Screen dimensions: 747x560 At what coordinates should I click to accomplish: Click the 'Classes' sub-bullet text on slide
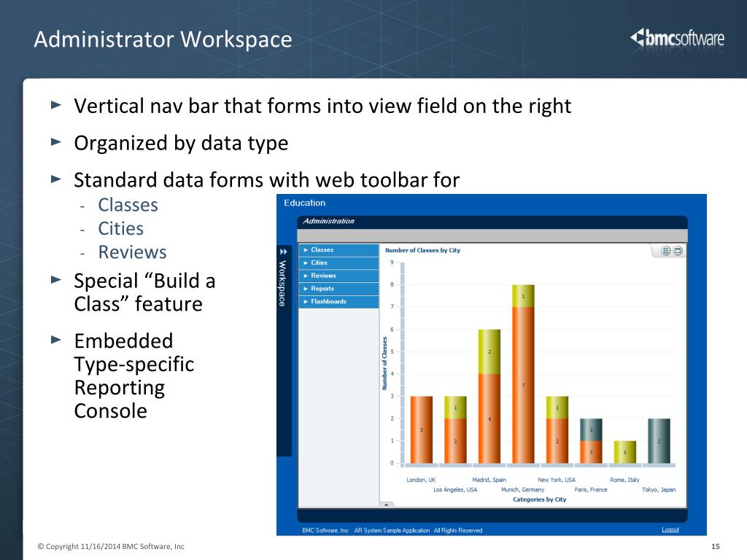click(x=128, y=205)
